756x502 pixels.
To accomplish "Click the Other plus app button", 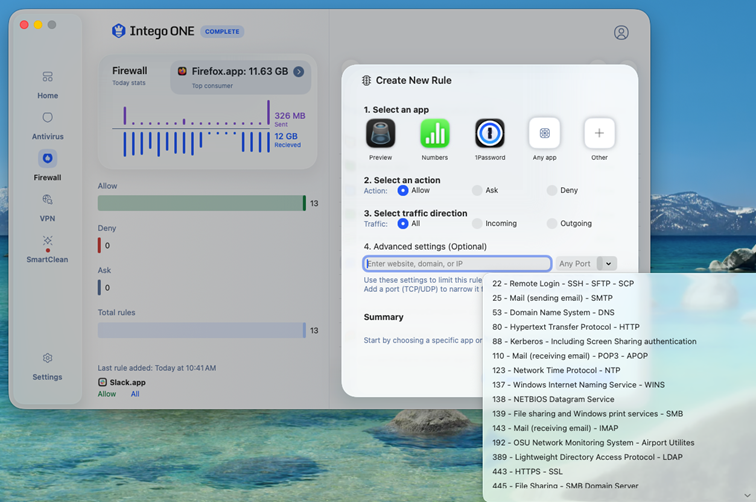I will coord(599,133).
